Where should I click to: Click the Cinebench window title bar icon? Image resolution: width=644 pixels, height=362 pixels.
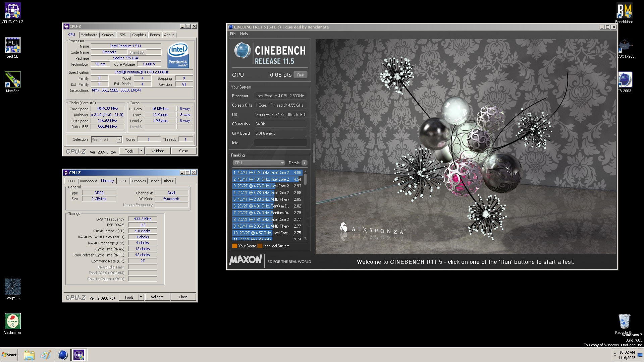click(230, 27)
